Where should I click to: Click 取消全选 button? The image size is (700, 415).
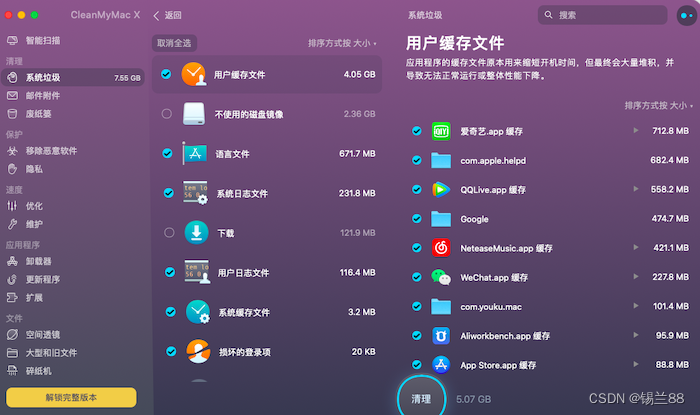(174, 43)
